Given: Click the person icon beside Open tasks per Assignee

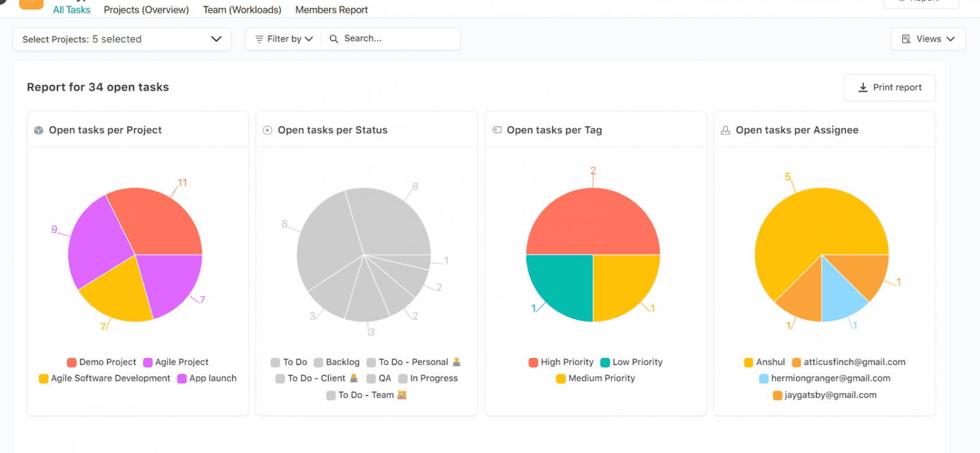Looking at the screenshot, I should [725, 130].
